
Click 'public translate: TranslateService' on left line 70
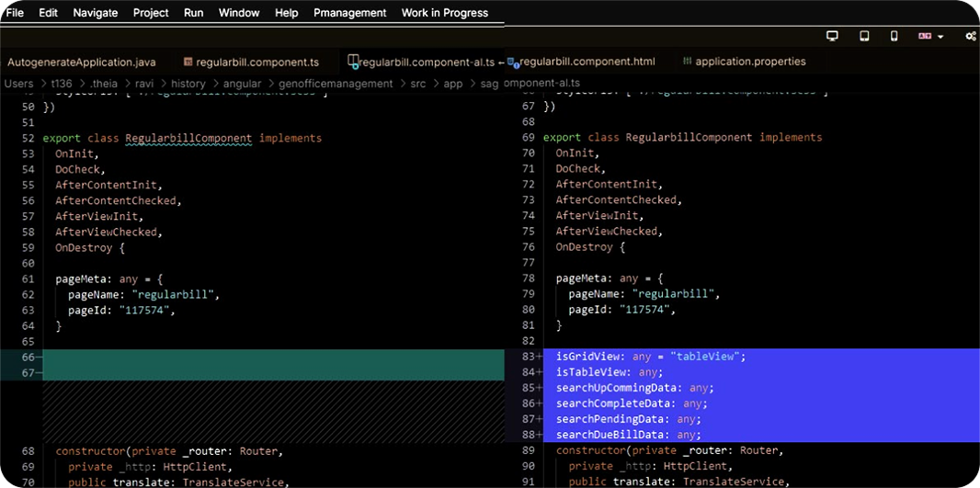pyautogui.click(x=177, y=482)
